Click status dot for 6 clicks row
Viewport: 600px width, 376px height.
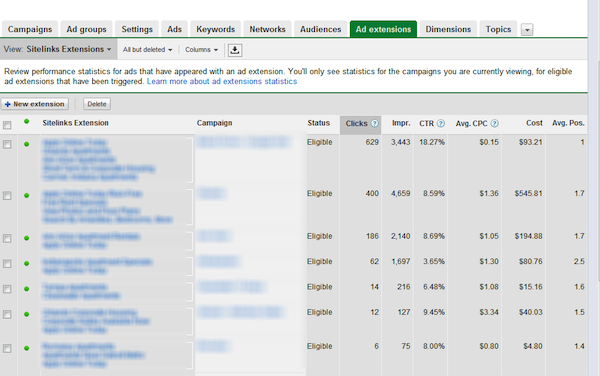click(26, 348)
